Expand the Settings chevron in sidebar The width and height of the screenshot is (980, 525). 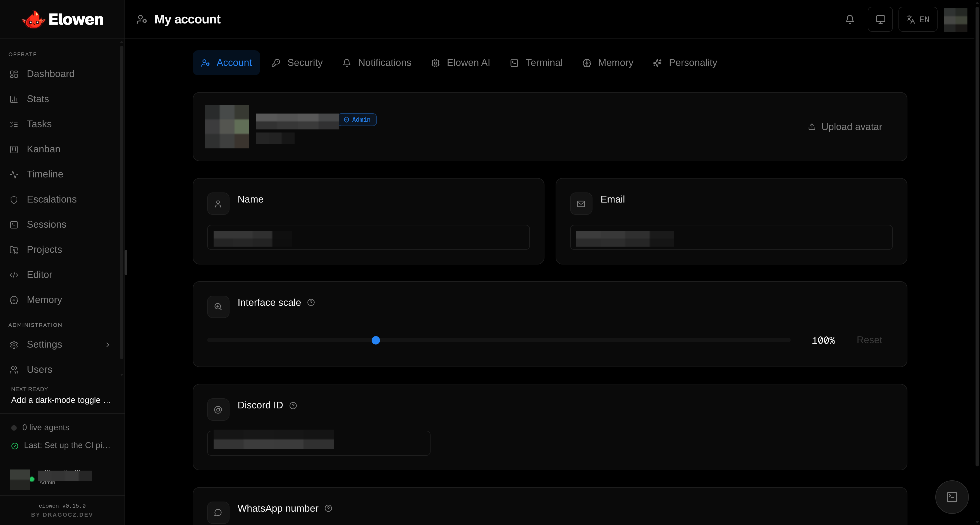tap(108, 345)
